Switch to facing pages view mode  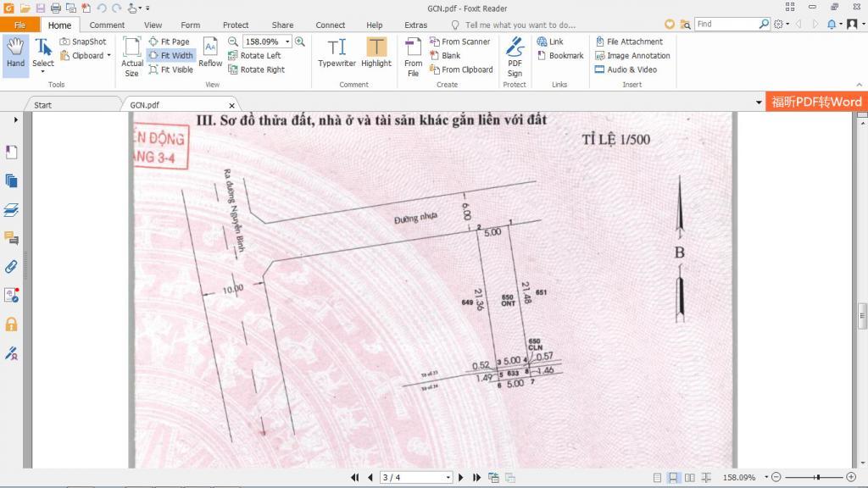pyautogui.click(x=690, y=478)
